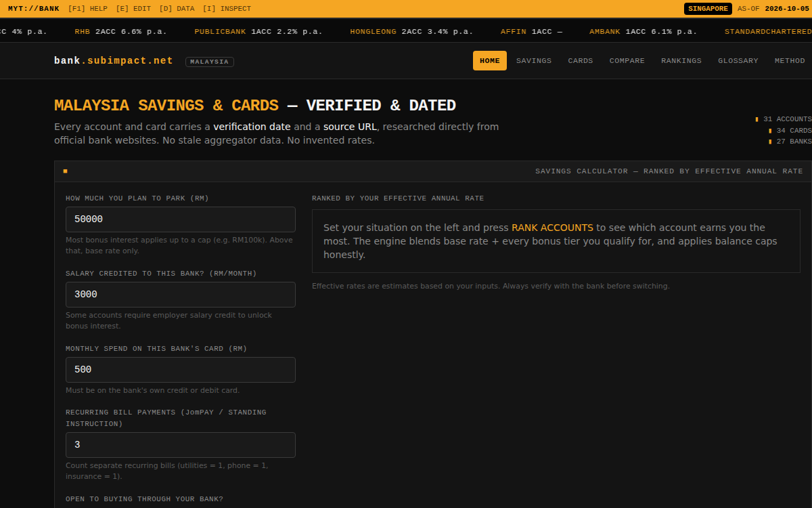Open the [F1] HELP menu
Screen dimensions: 812x508
click(88, 9)
